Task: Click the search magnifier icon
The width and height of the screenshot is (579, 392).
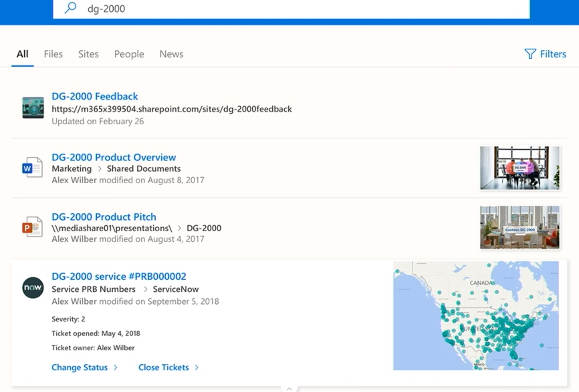Action: 70,8
